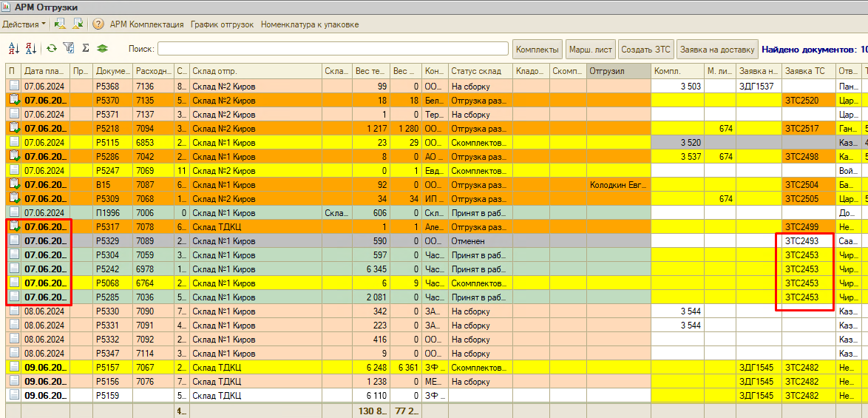Viewport: 868px width, 418px height.
Task: Click the Статус склад column header
Action: 480,71
